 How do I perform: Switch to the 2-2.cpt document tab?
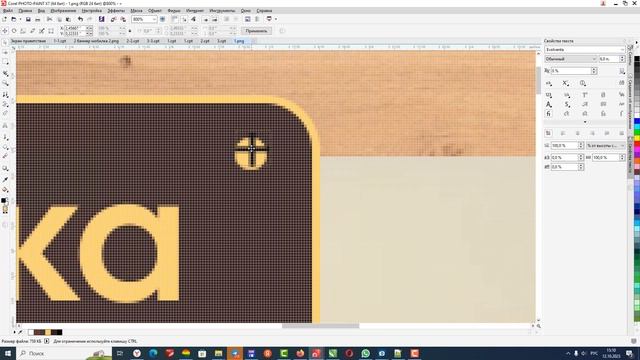pos(133,41)
